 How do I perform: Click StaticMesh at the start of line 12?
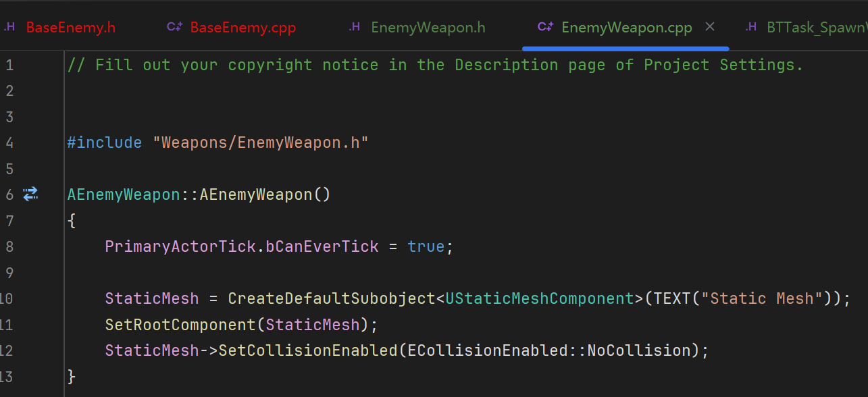coord(152,350)
